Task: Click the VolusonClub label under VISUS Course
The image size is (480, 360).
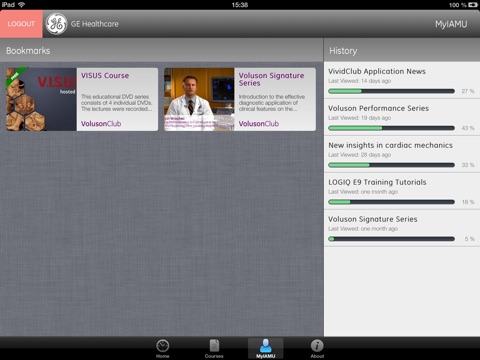Action: click(x=101, y=124)
